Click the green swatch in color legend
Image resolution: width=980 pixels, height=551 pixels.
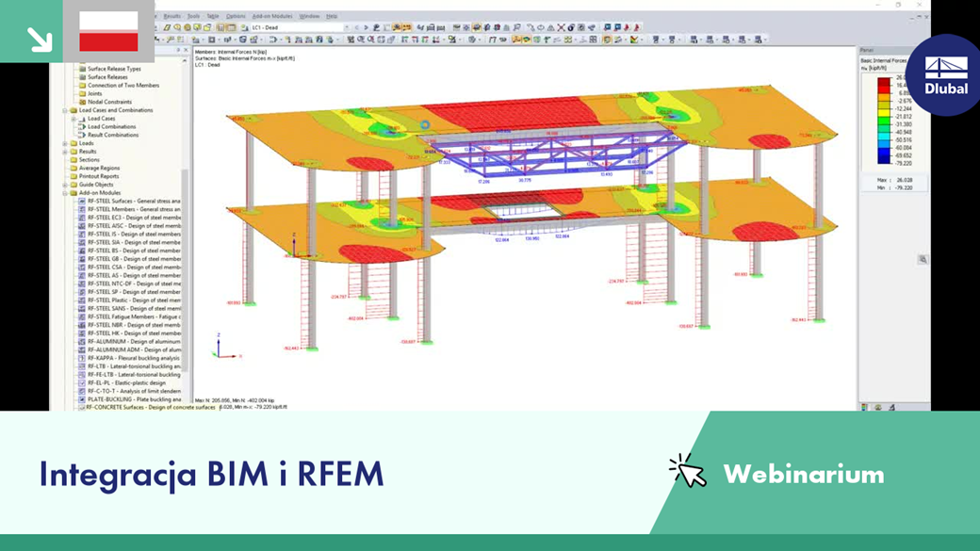point(884,121)
